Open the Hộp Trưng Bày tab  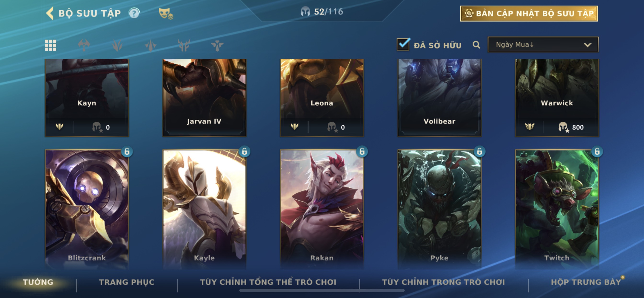click(x=586, y=282)
